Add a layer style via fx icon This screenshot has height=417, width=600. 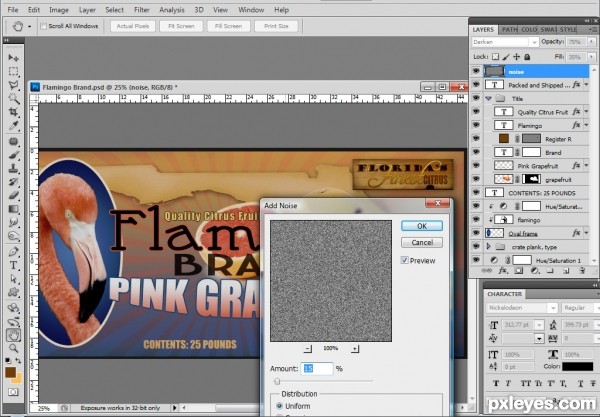(x=503, y=271)
